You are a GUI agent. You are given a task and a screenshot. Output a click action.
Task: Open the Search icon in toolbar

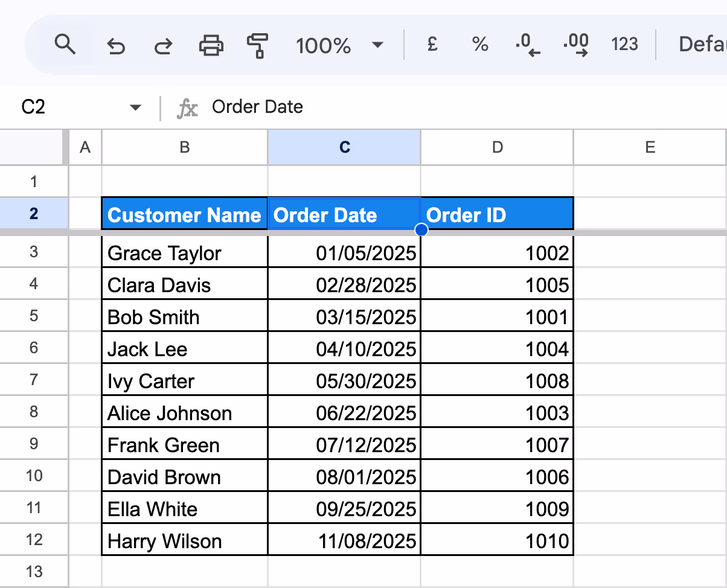point(65,44)
